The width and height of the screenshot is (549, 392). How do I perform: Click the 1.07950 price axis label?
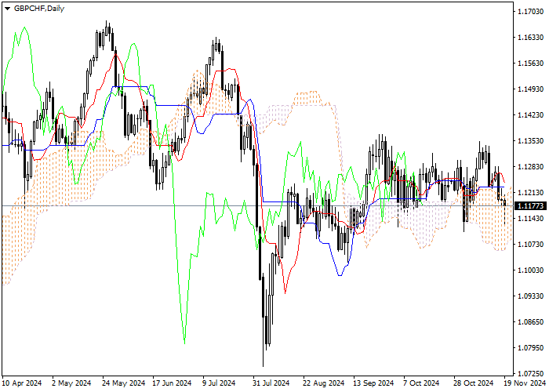coord(530,348)
